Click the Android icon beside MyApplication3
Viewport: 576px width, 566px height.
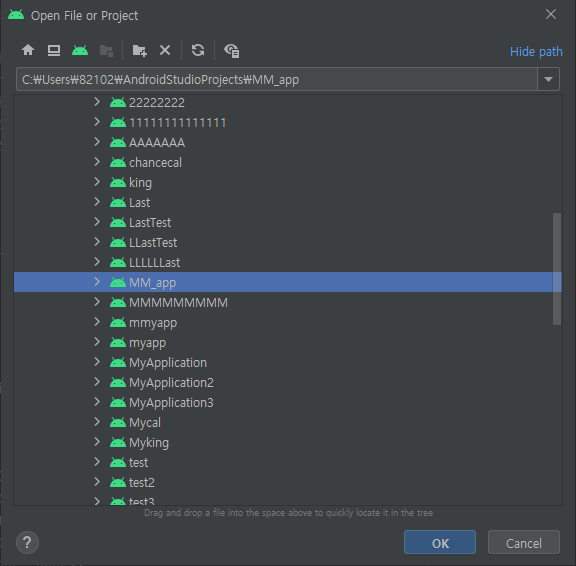(118, 402)
